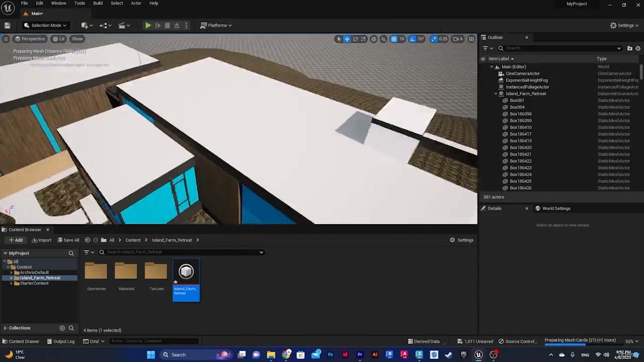This screenshot has width=644, height=362.
Task: Select the rotate gizmo tool
Action: pyautogui.click(x=355, y=39)
